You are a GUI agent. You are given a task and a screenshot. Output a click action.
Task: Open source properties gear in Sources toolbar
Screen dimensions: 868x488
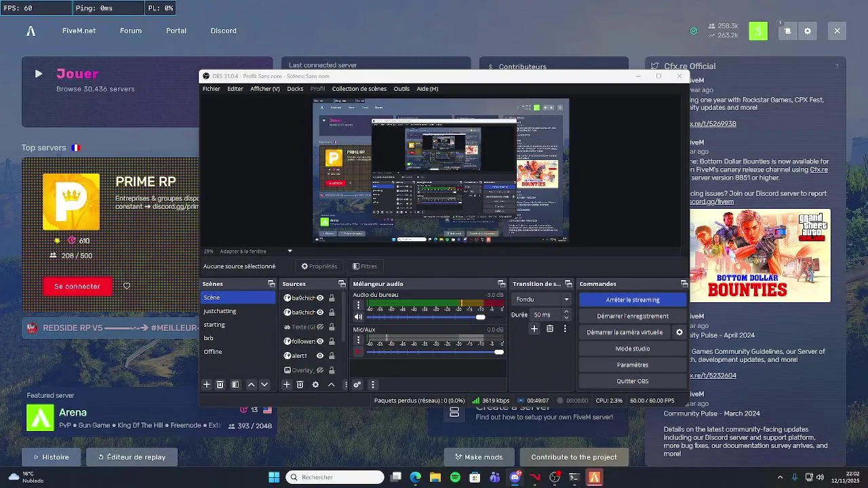point(315,384)
